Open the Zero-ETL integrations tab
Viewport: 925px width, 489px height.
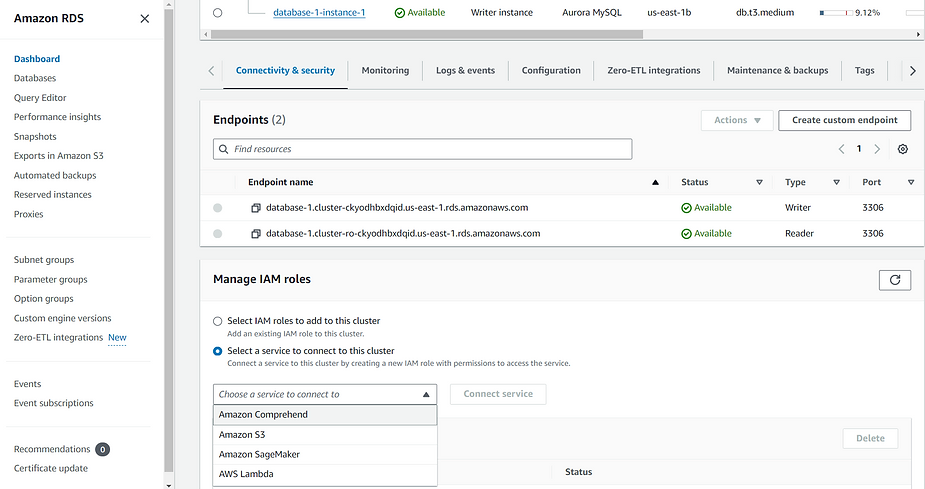(654, 70)
